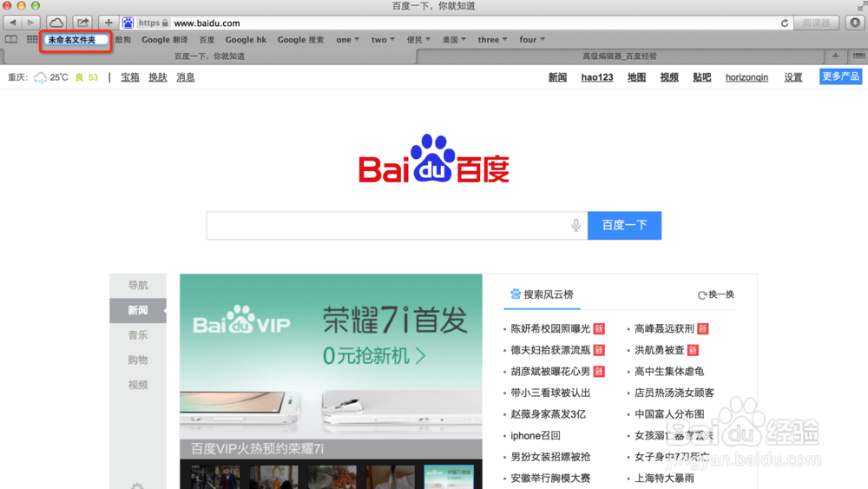Add a new tab with plus icon
Screen dimensions: 868x489
[x=835, y=56]
